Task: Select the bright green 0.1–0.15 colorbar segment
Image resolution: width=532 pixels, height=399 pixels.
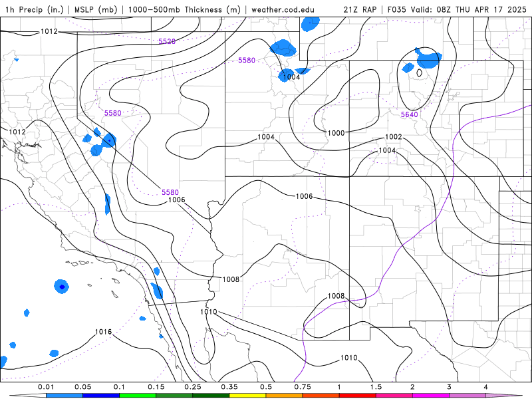Action: point(138,396)
